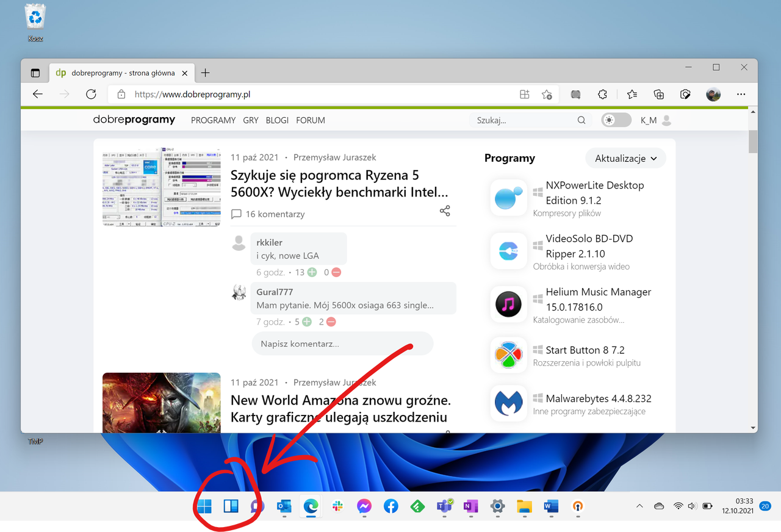Open the Ryzena 5 5600X article headline
The height and width of the screenshot is (532, 781).
339,184
